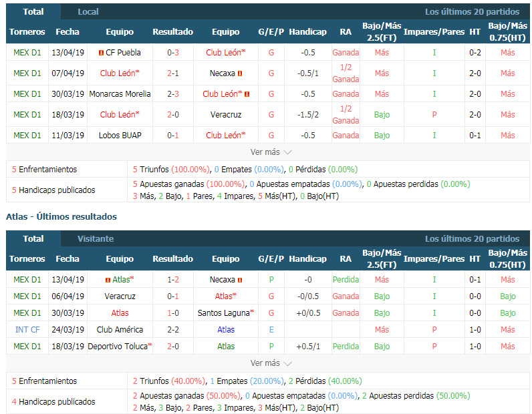The height and width of the screenshot is (414, 532).
Task: Click Club León in the 07/04/19 row
Action: tap(120, 73)
